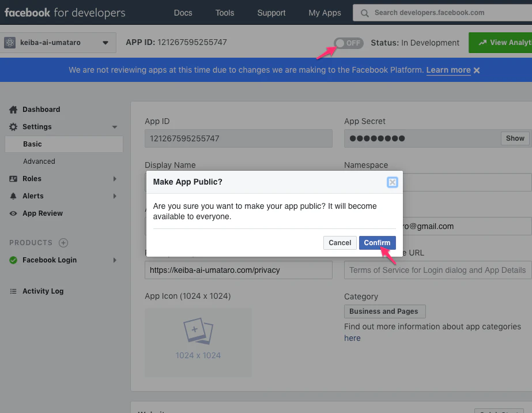Expand the Facebook Login submenu arrow

click(x=115, y=260)
